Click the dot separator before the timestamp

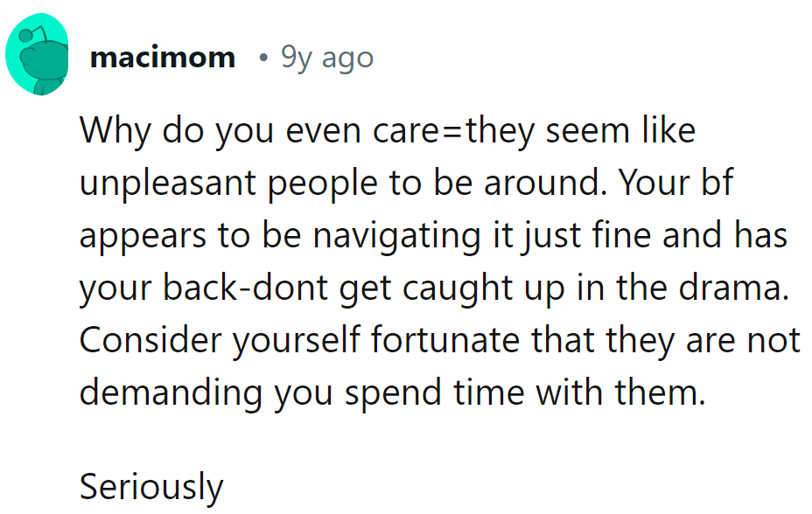263,59
